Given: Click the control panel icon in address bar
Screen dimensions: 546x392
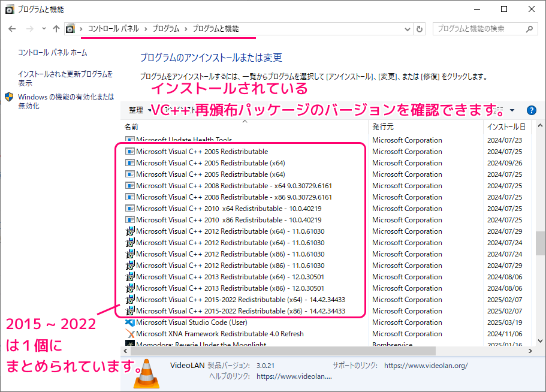Looking at the screenshot, I should (x=70, y=29).
